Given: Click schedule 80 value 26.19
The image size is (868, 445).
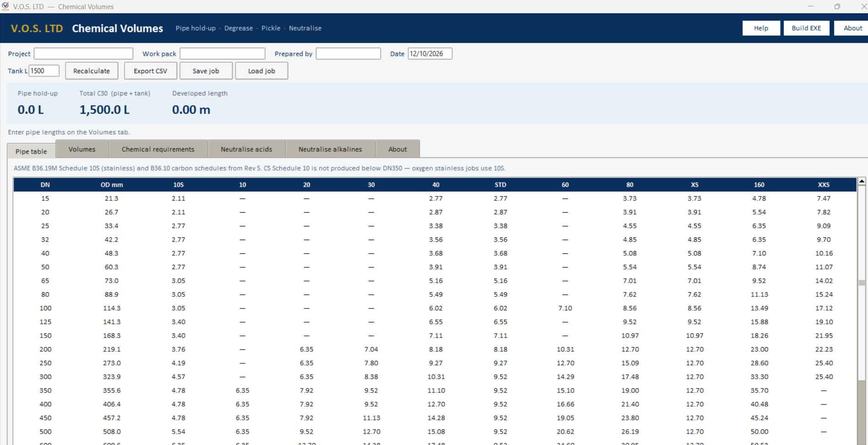Looking at the screenshot, I should (630, 432).
